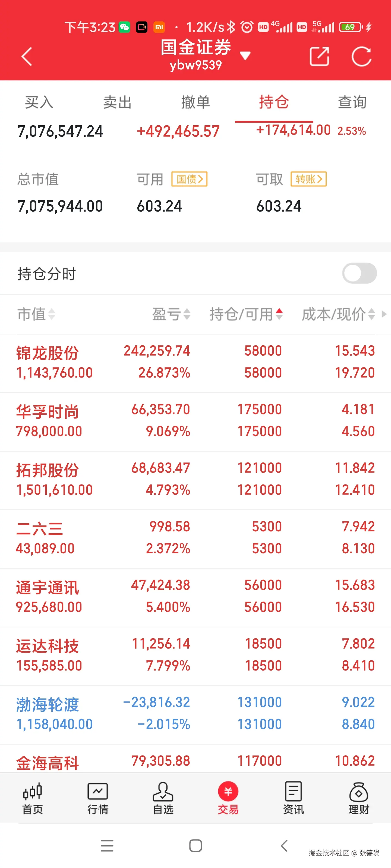Tap the 国债 button beside 可用
391x868 pixels.
pyautogui.click(x=189, y=179)
